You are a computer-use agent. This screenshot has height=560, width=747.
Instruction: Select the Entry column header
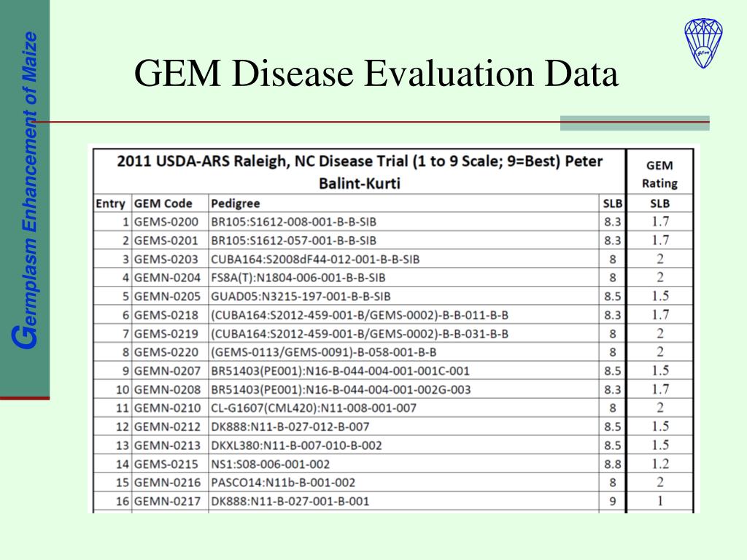[110, 203]
